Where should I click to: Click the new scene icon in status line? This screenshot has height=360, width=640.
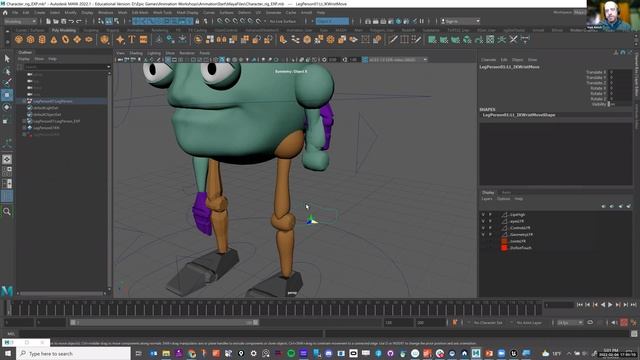click(x=48, y=21)
